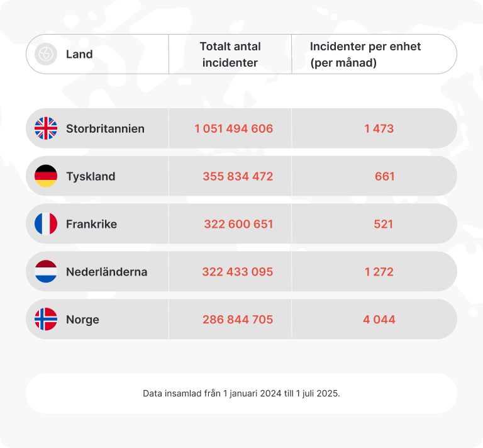Click the French flag icon
This screenshot has width=483, height=448.
[46, 224]
